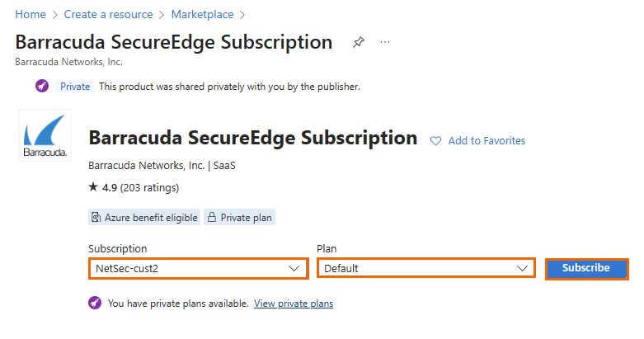
Task: Click the Azure benefit eligible badge icon
Action: [x=96, y=217]
